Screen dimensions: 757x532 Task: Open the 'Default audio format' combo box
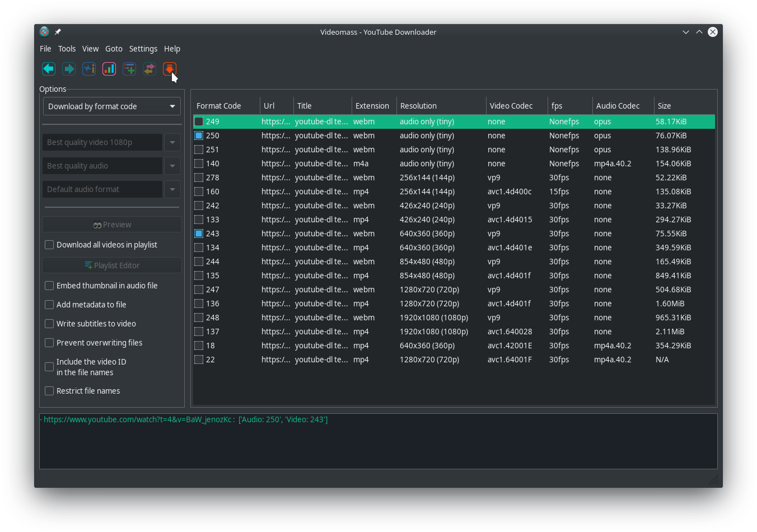tap(102, 189)
